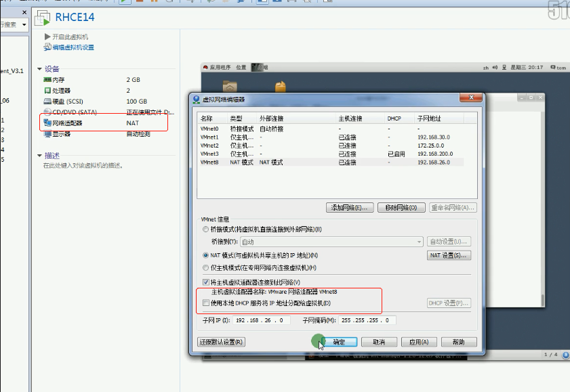Click the 子网 IP input field

click(261, 320)
